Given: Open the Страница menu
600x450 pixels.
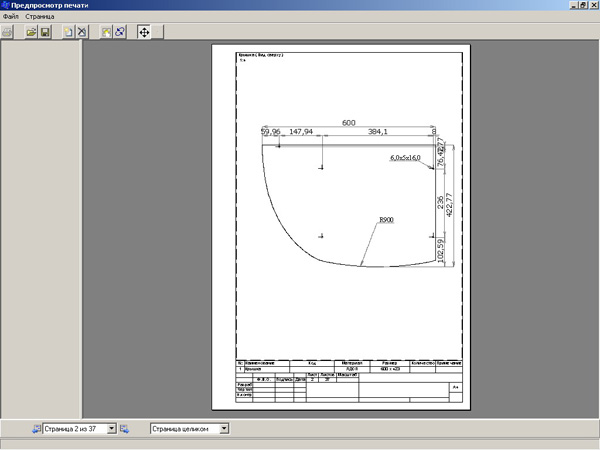Looking at the screenshot, I should point(40,16).
